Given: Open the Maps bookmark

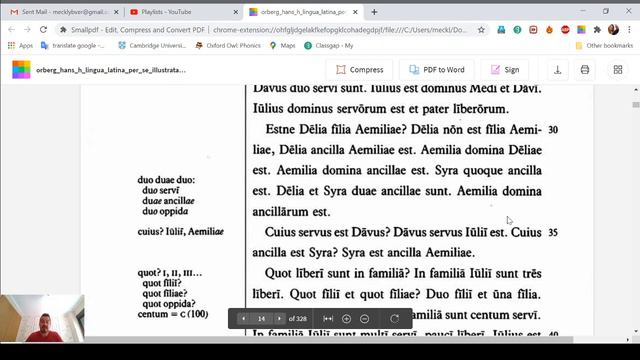Looking at the screenshot, I should pyautogui.click(x=283, y=46).
